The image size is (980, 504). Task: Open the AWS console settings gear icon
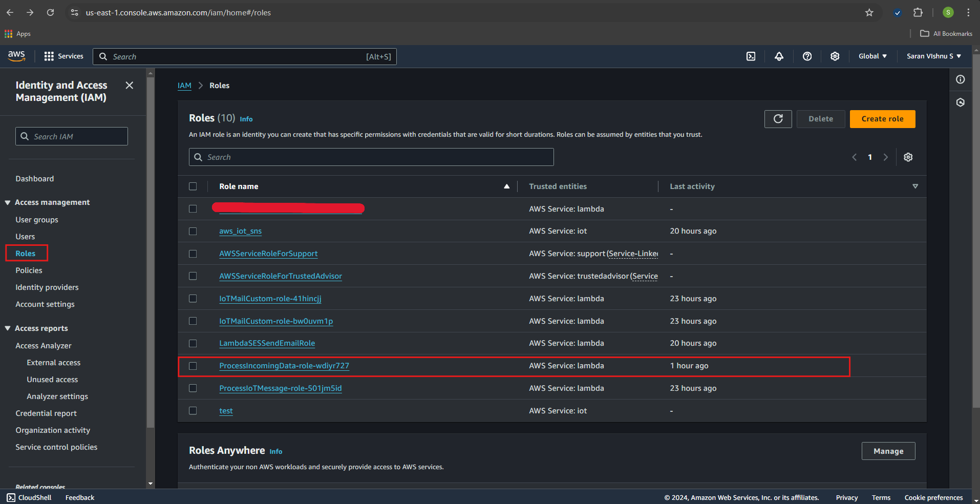[x=835, y=56]
